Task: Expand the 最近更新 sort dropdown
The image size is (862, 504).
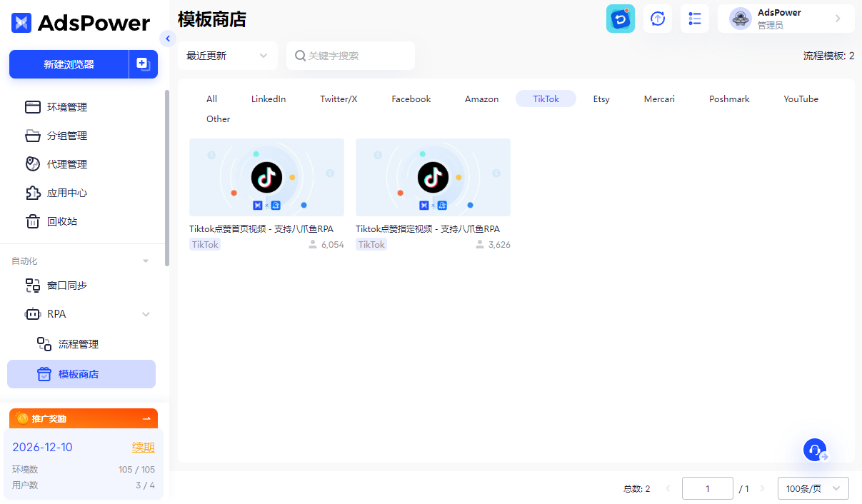Action: (228, 56)
